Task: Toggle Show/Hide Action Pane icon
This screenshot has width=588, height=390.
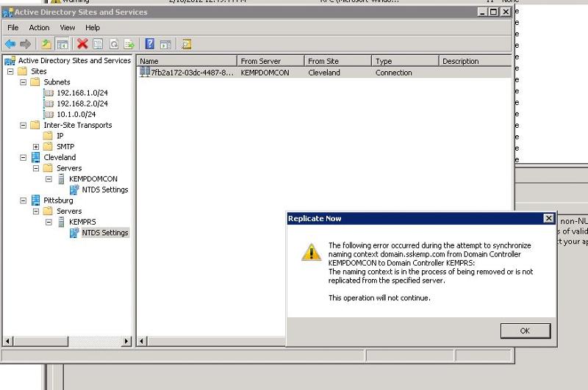Action: 165,44
